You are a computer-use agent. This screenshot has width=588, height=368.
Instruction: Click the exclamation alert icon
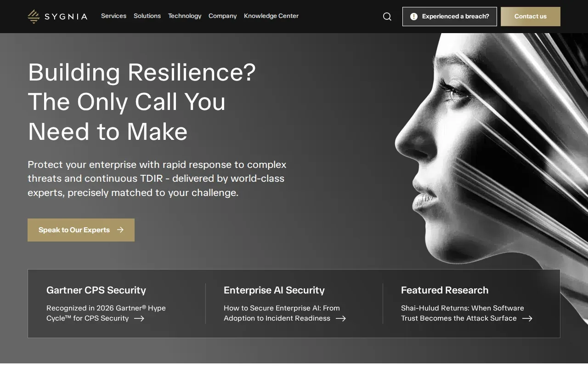(414, 17)
